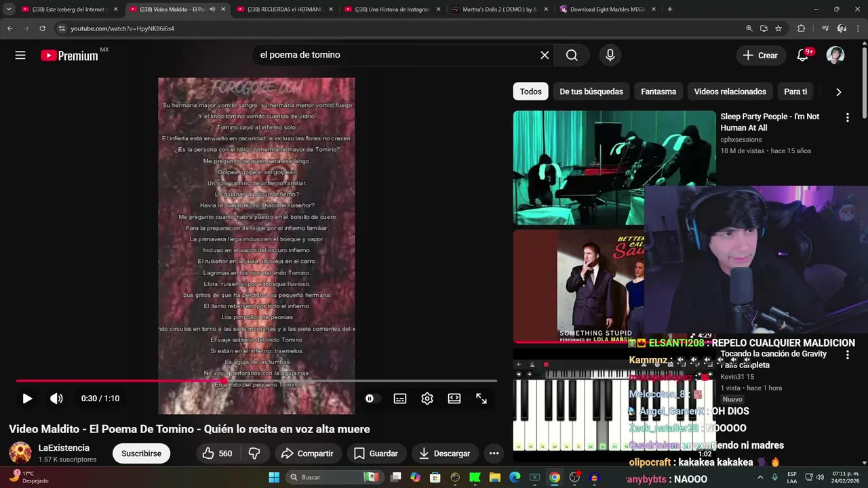868x488 pixels.
Task: Open the Chrome extensions puzzle icon
Action: (x=801, y=28)
